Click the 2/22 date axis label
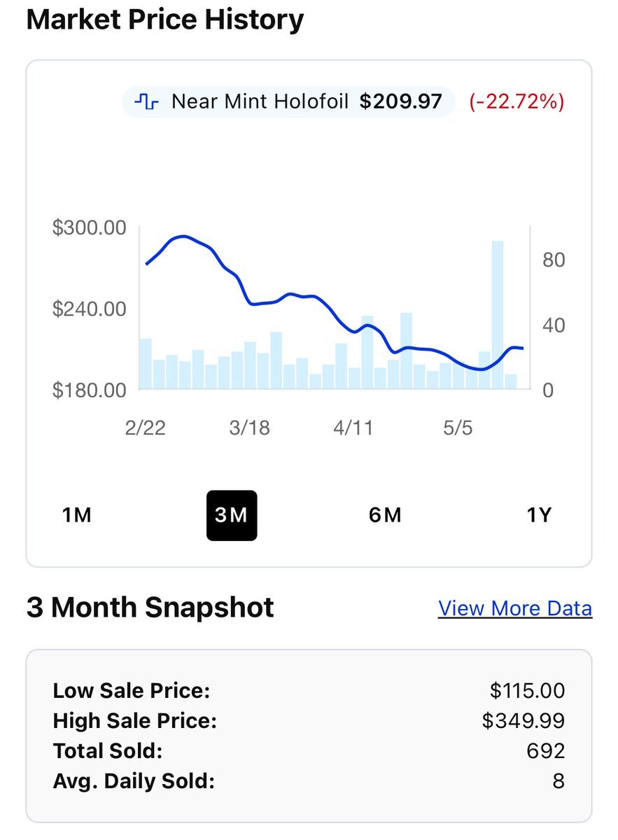This screenshot has width=618, height=840. point(146,428)
